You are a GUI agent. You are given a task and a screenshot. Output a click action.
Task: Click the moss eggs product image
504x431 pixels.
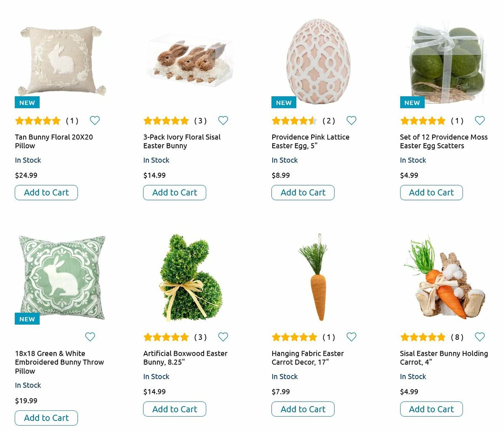pyautogui.click(x=448, y=63)
